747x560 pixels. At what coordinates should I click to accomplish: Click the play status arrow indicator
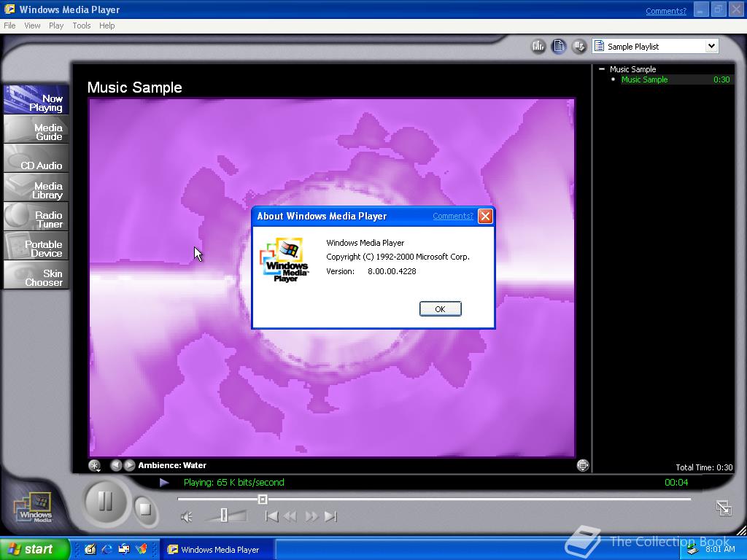164,483
